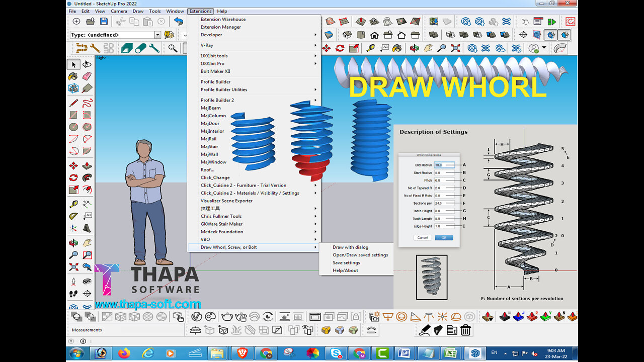This screenshot has width=644, height=362.
Task: Click the Tooth Height value field
Action: (444, 211)
